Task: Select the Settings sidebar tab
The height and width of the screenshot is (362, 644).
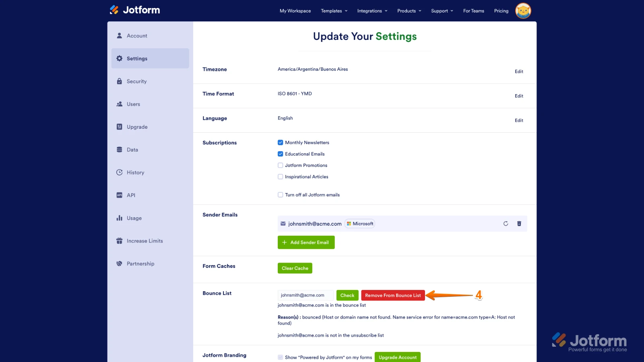Action: (150, 58)
